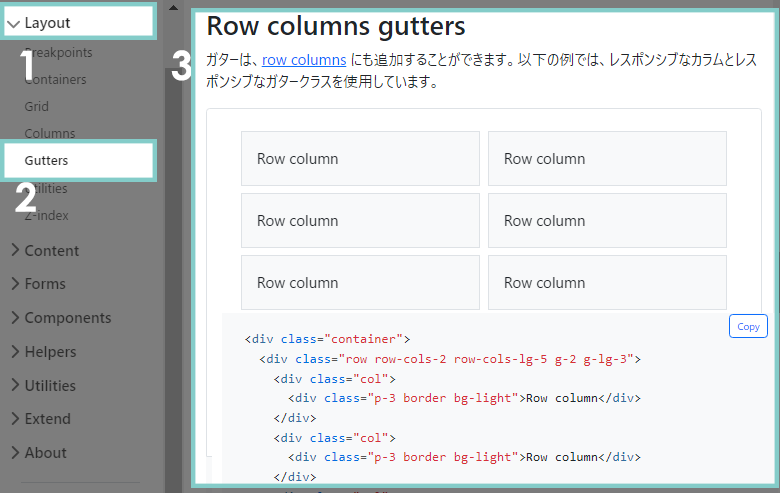Click the chevron icon beside Content
The image size is (780, 493).
15,250
